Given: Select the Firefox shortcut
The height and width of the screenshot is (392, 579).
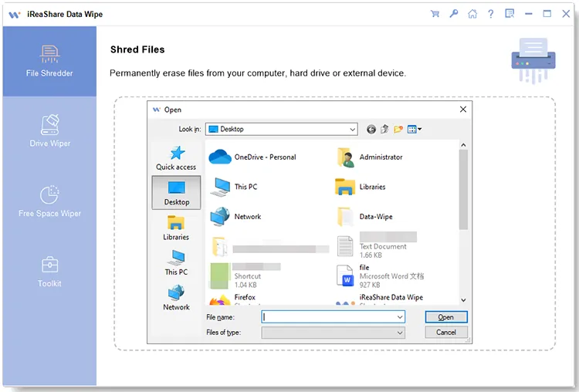Looking at the screenshot, I should 232,299.
